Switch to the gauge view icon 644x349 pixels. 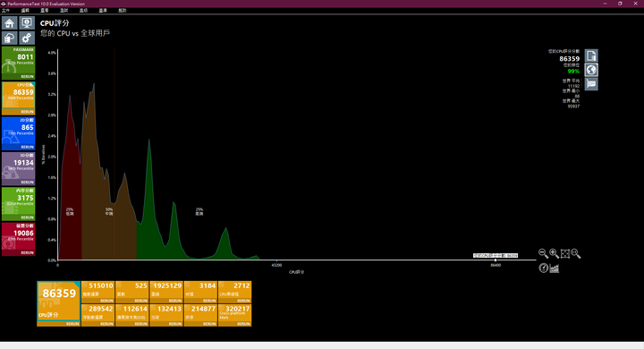click(x=544, y=268)
